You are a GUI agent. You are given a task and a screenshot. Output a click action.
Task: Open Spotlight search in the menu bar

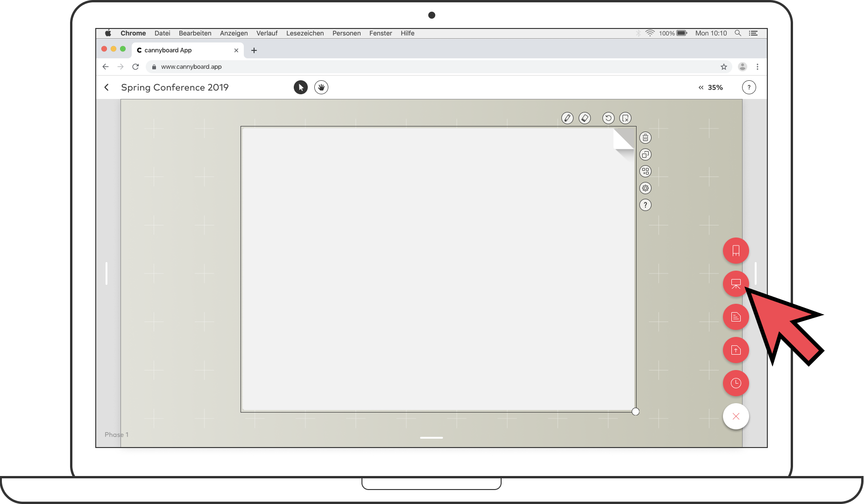(x=738, y=33)
